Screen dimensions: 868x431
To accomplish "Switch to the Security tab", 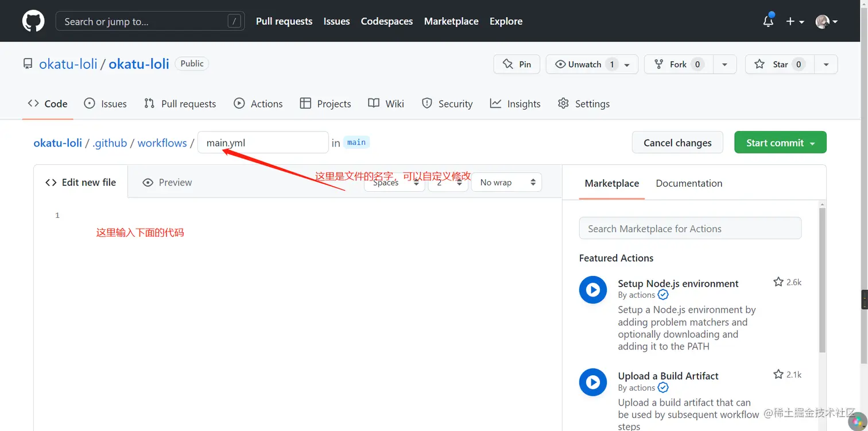I will (x=447, y=103).
